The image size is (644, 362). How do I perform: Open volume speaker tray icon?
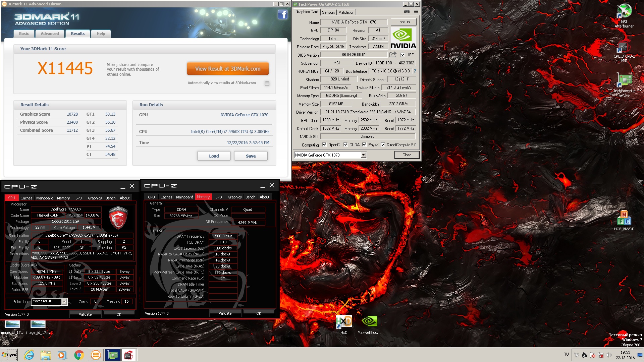point(609,355)
